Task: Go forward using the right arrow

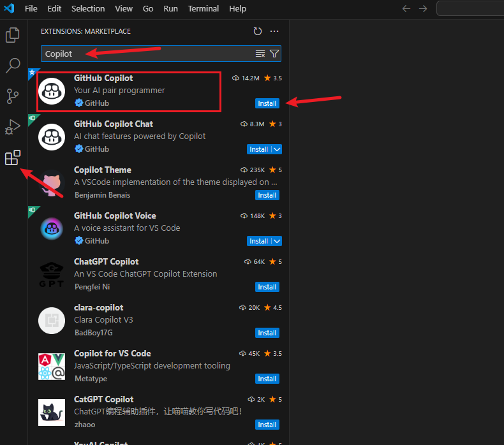Action: point(423,9)
